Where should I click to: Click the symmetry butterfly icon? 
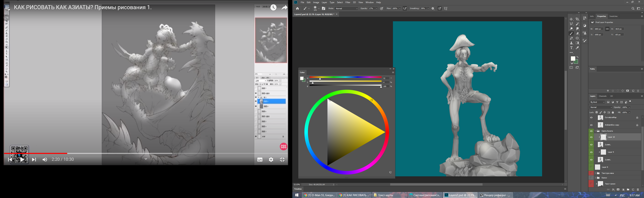pyautogui.click(x=446, y=8)
